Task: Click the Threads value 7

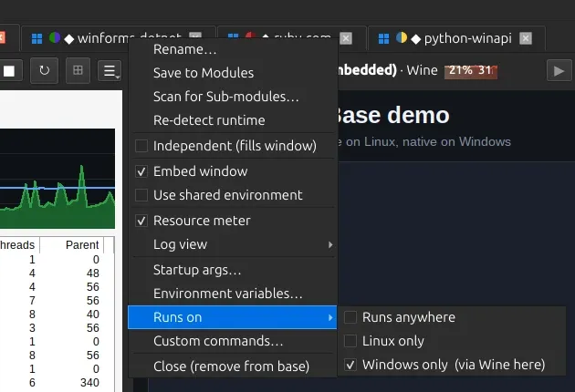Action: (x=32, y=301)
